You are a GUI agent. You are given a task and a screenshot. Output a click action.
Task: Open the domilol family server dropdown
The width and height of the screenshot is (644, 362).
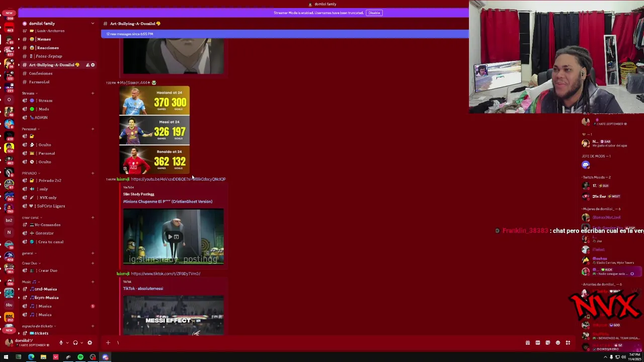pos(93,24)
